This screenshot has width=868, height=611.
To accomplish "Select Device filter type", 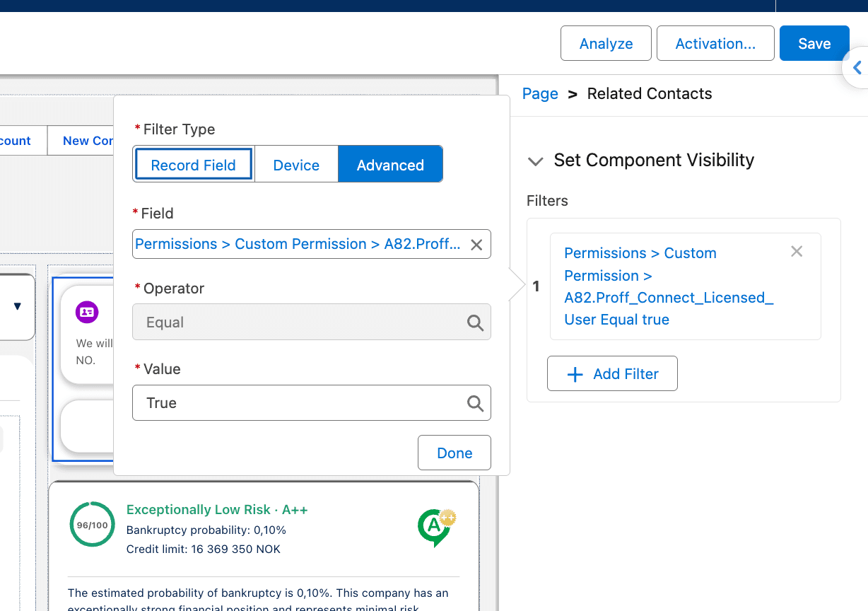I will tap(296, 165).
